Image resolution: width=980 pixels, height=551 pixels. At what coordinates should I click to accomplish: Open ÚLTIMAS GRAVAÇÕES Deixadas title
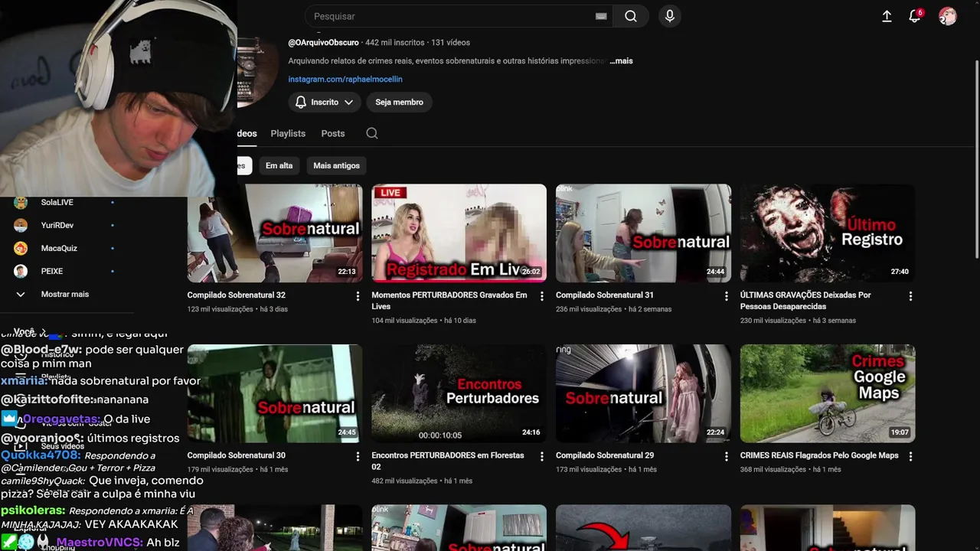[805, 300]
